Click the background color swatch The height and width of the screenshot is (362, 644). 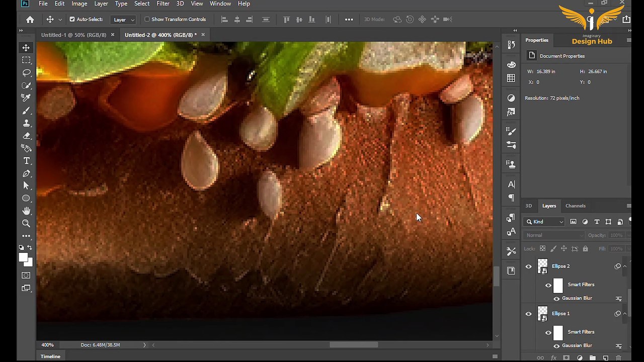click(x=29, y=263)
